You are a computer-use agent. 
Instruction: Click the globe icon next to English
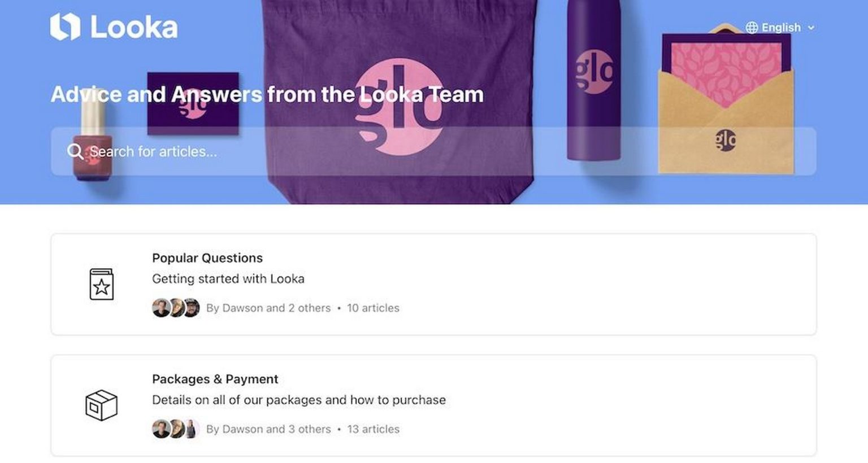(752, 27)
